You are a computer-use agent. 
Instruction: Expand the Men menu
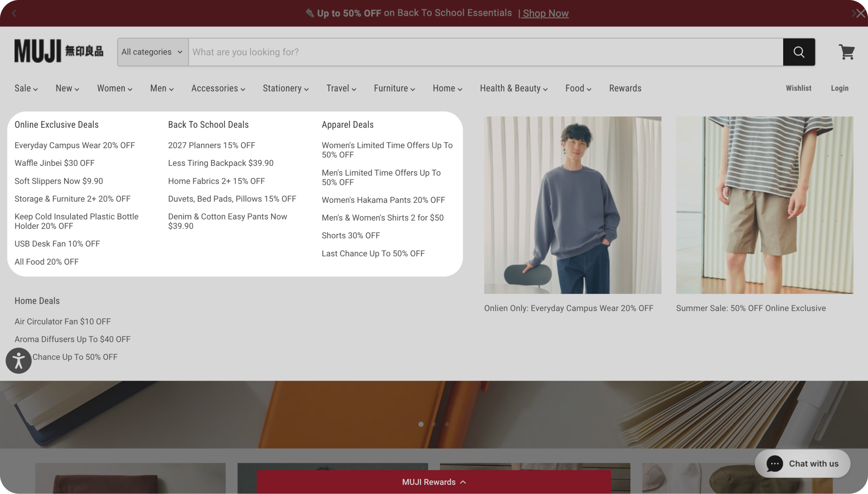[x=162, y=88]
